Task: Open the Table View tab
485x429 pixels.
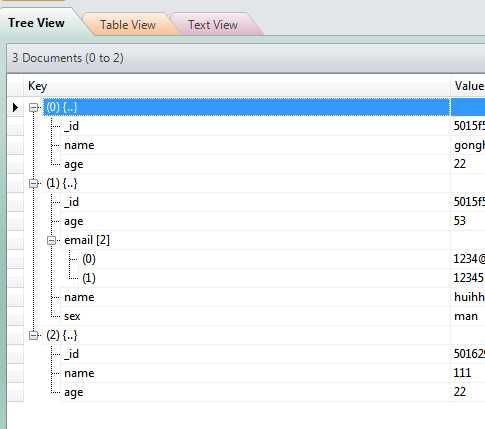Action: 128,25
